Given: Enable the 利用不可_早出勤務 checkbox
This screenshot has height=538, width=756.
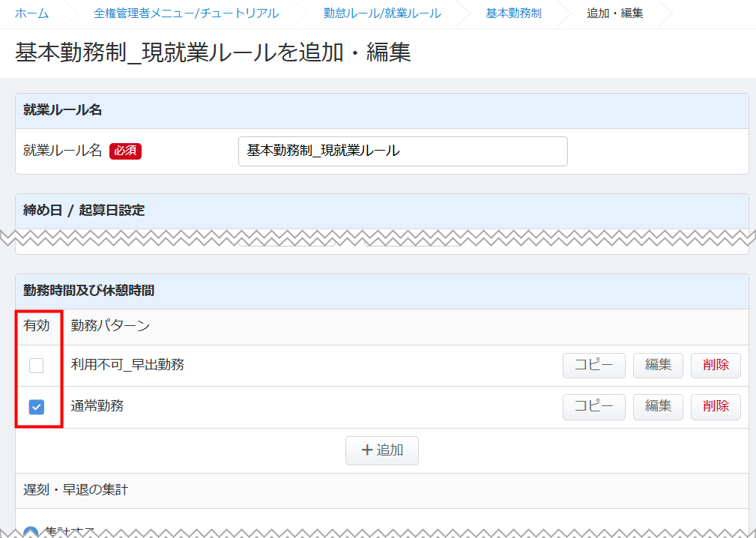Looking at the screenshot, I should coord(36,366).
